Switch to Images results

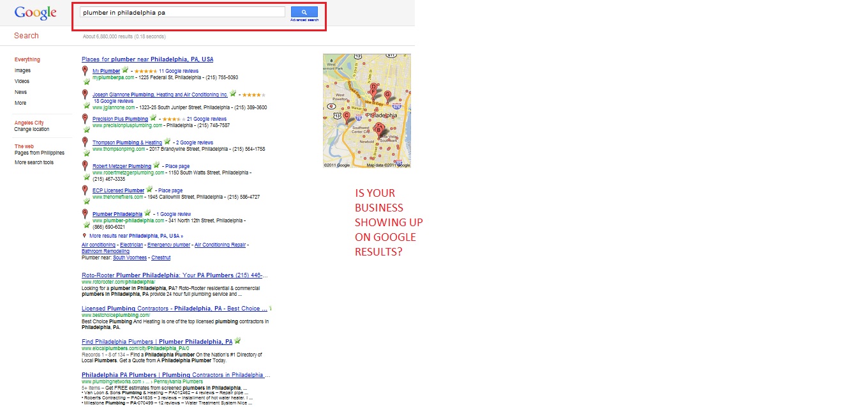(x=22, y=70)
